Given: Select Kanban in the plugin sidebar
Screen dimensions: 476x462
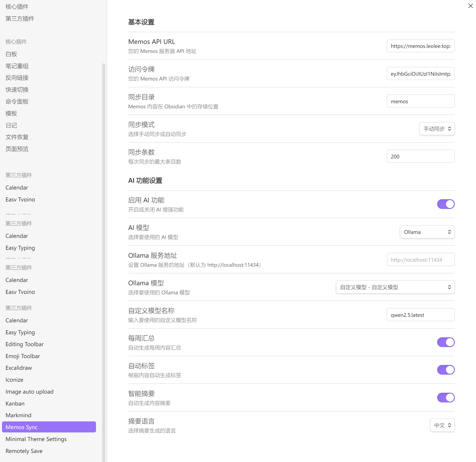Looking at the screenshot, I should [15, 404].
